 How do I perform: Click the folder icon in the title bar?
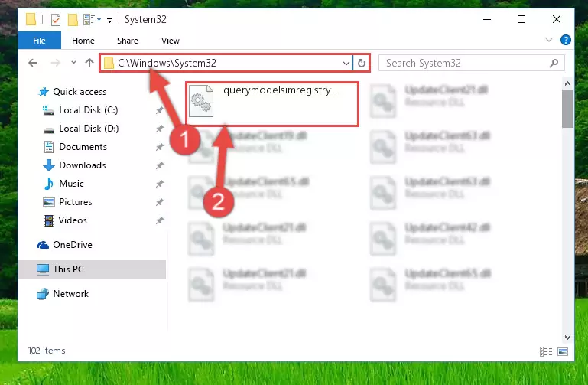[x=31, y=19]
